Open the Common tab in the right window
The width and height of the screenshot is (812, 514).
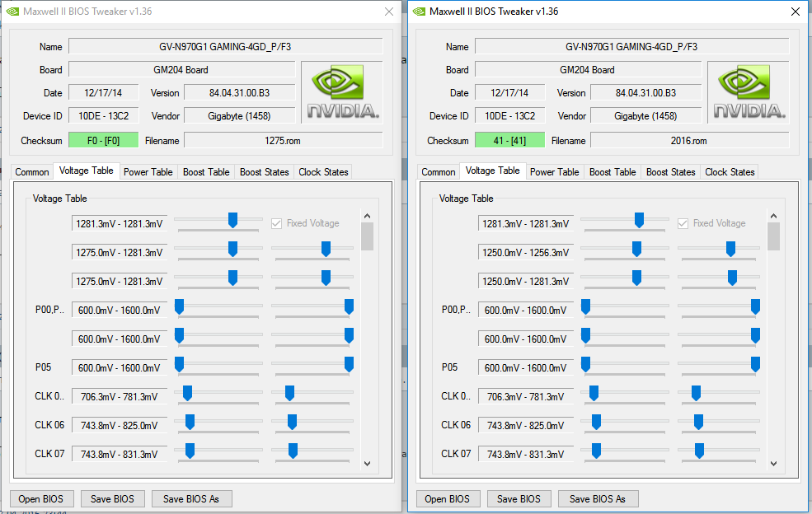point(439,172)
